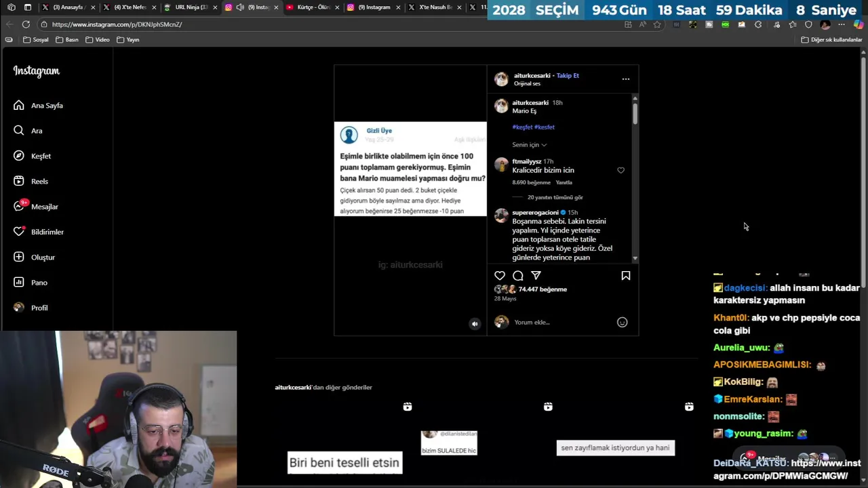View 74.447 beğenme likes list
Image resolution: width=868 pixels, height=488 pixels.
tap(542, 289)
